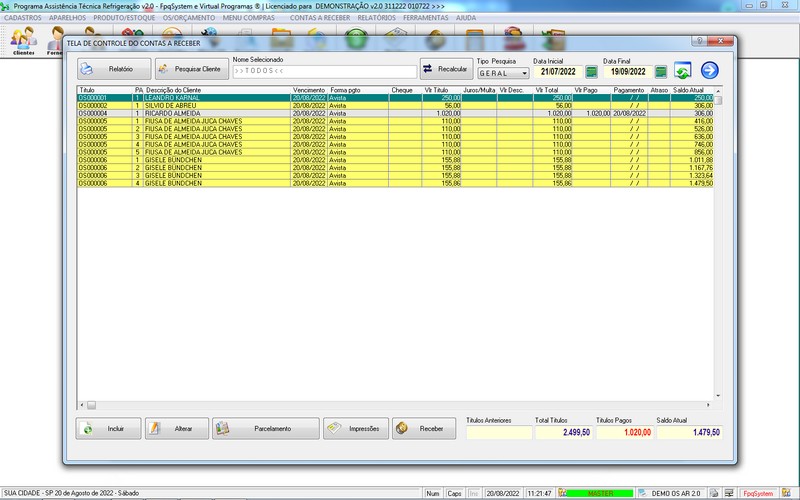Click the table's scroll down arrow

718,396
